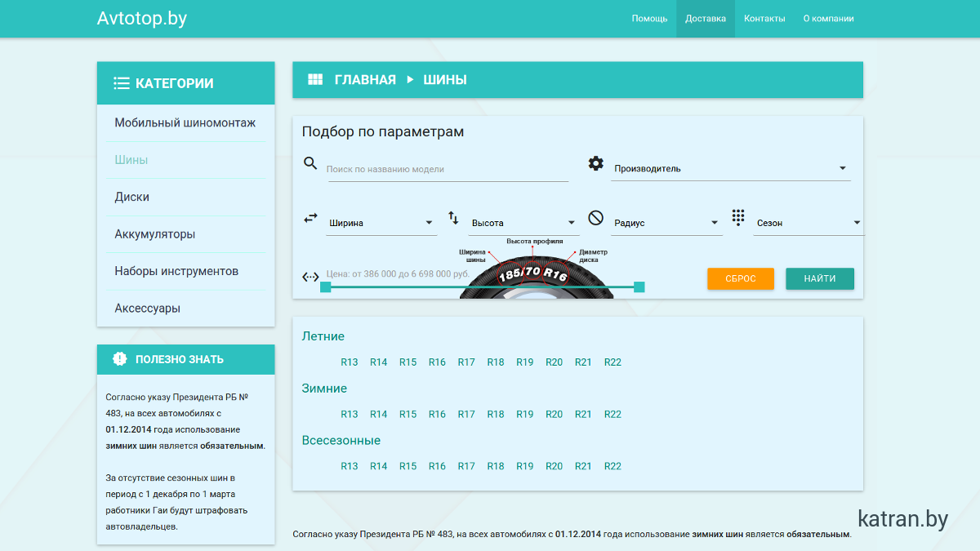
Task: Click the vertical arrows height icon
Action: pos(453,218)
